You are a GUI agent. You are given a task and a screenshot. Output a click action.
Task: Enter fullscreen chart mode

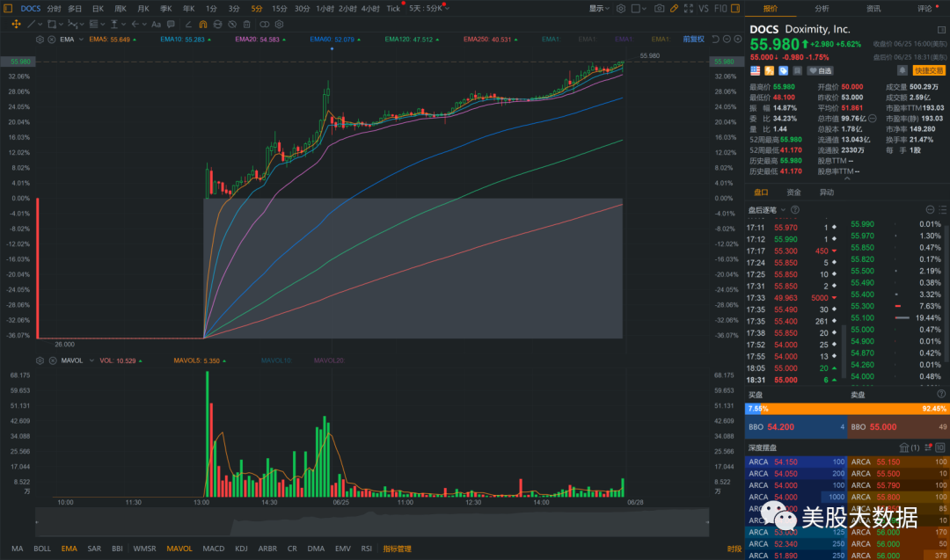[x=688, y=9]
